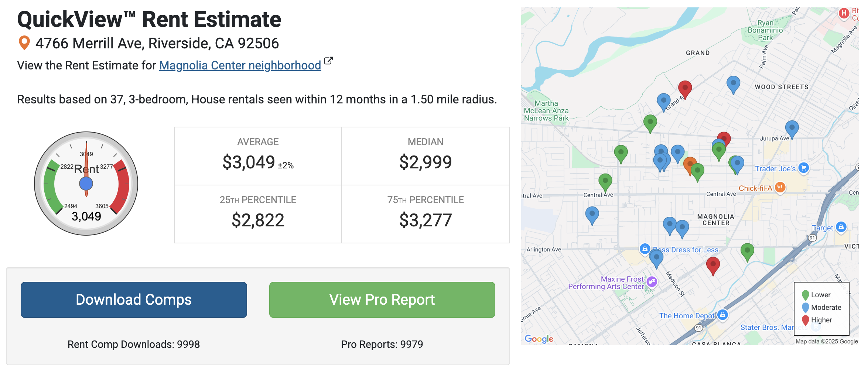868x373 pixels.
Task: Click the rent gauge dial
Action: point(86,184)
